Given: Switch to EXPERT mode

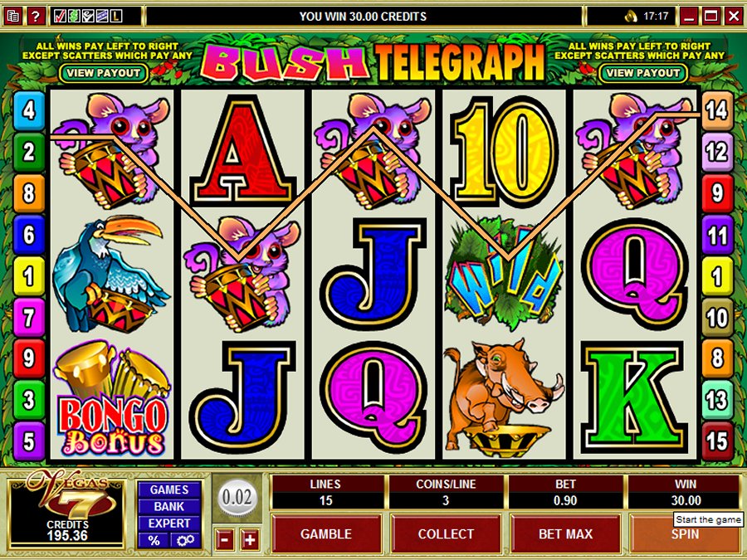Looking at the screenshot, I should point(169,523).
